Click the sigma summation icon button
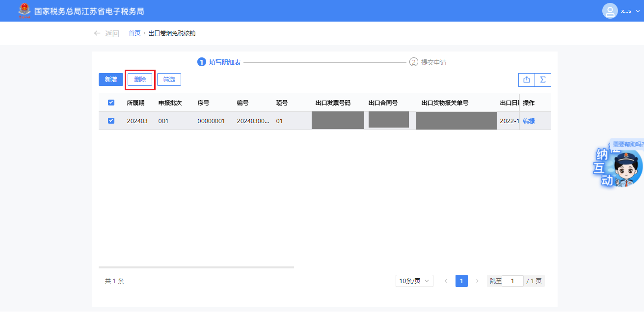Viewport: 644px width, 315px height. pyautogui.click(x=542, y=79)
